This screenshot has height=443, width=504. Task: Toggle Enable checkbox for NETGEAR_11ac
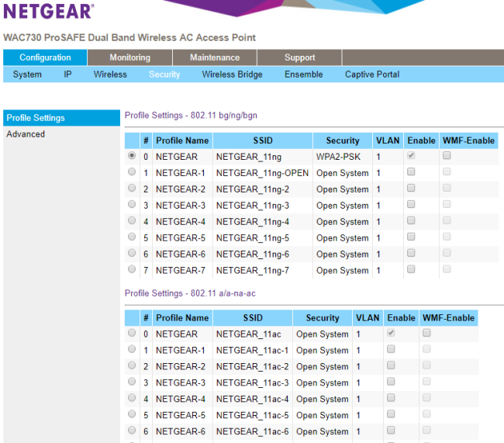point(391,333)
